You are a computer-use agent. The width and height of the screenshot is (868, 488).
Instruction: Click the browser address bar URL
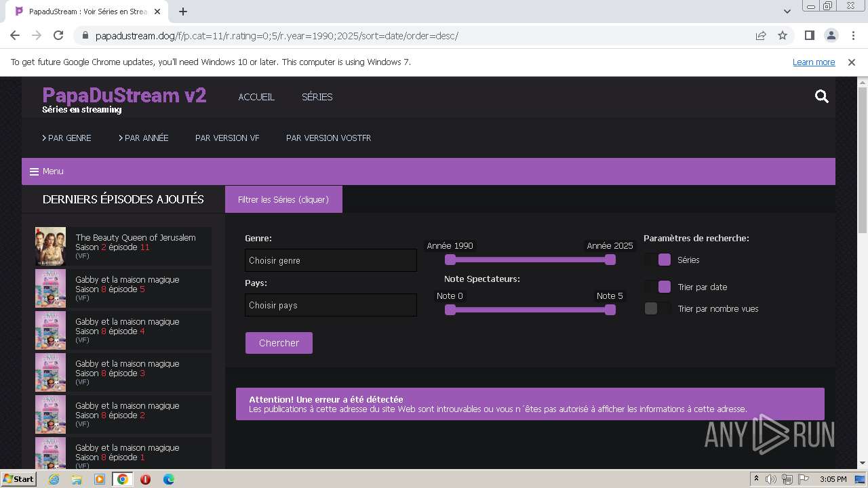[277, 35]
